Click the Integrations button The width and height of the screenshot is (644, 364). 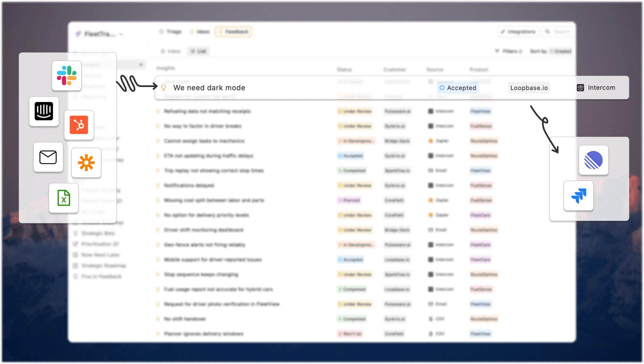518,32
